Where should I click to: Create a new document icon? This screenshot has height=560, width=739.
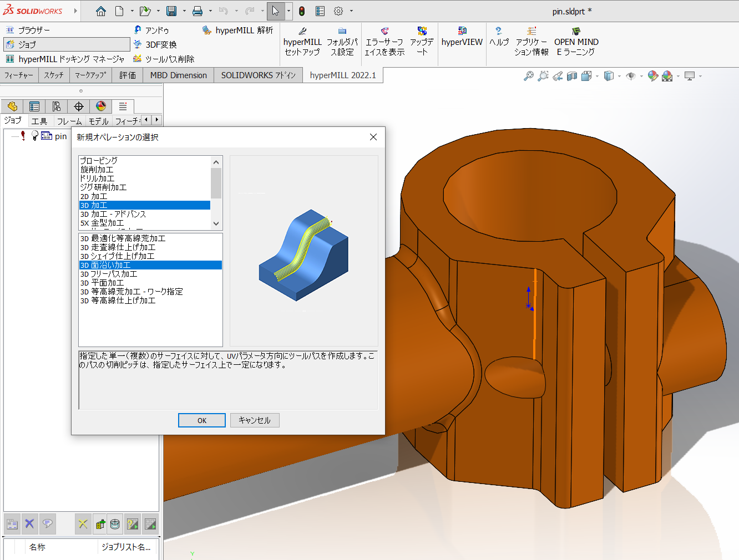pos(119,11)
